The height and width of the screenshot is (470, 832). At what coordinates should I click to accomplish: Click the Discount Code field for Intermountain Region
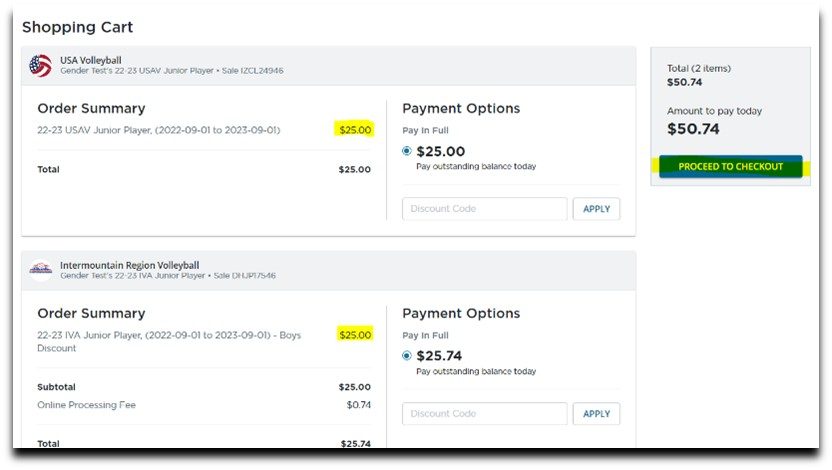click(484, 414)
